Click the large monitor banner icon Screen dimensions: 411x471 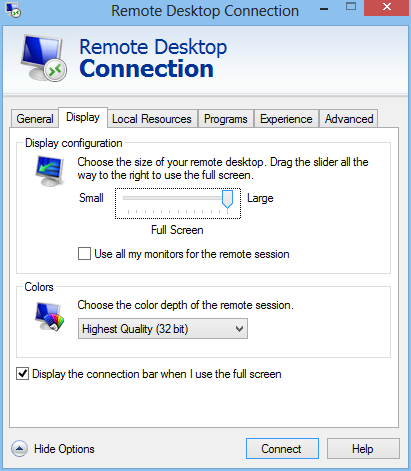[43, 58]
